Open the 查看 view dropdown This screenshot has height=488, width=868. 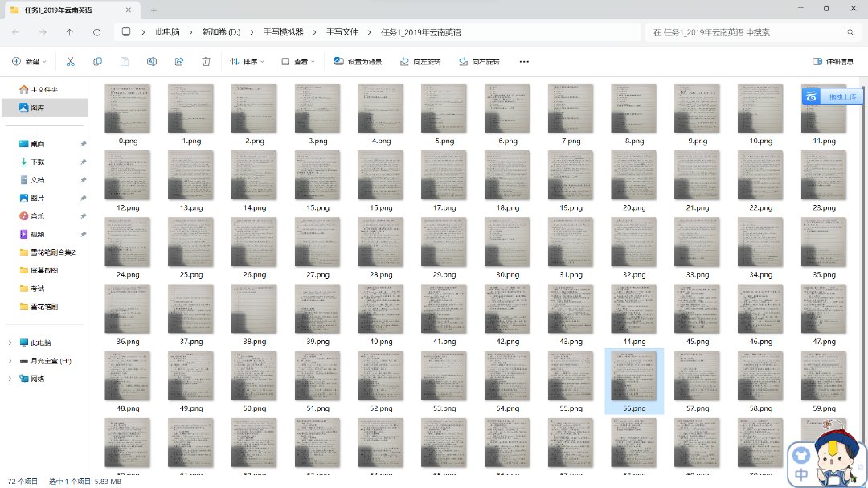tap(298, 61)
